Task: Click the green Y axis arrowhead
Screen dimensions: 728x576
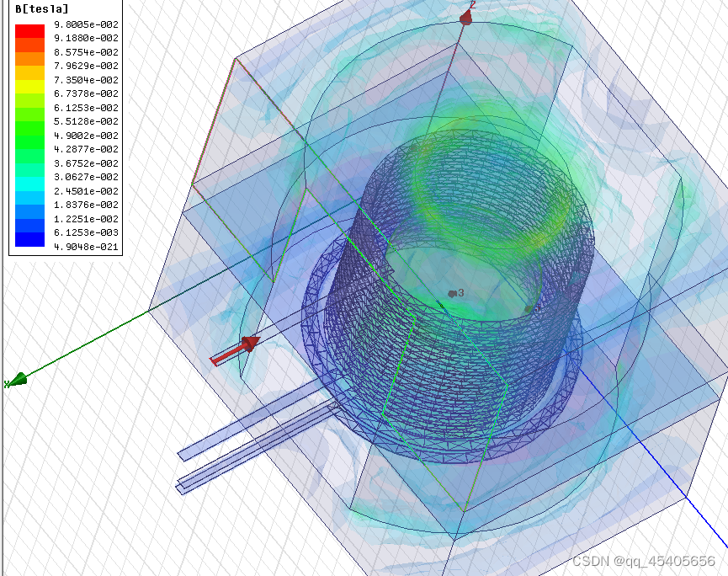Action: (x=17, y=380)
